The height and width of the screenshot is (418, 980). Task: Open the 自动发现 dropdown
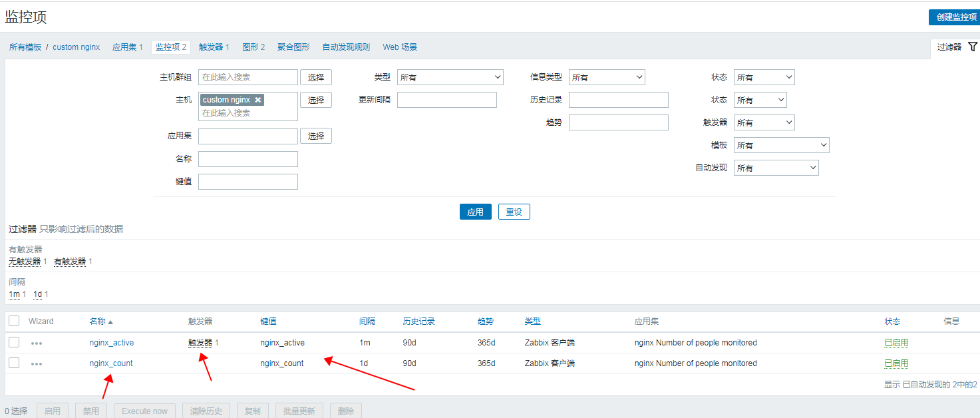point(776,168)
